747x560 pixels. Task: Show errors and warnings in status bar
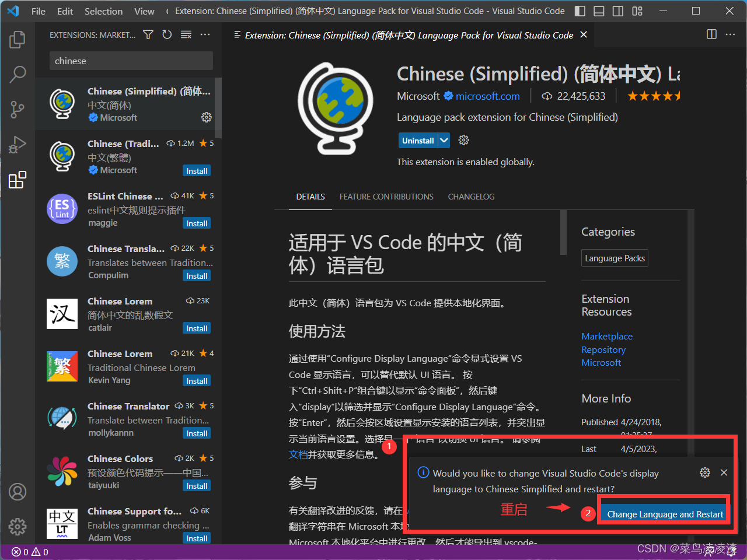30,552
